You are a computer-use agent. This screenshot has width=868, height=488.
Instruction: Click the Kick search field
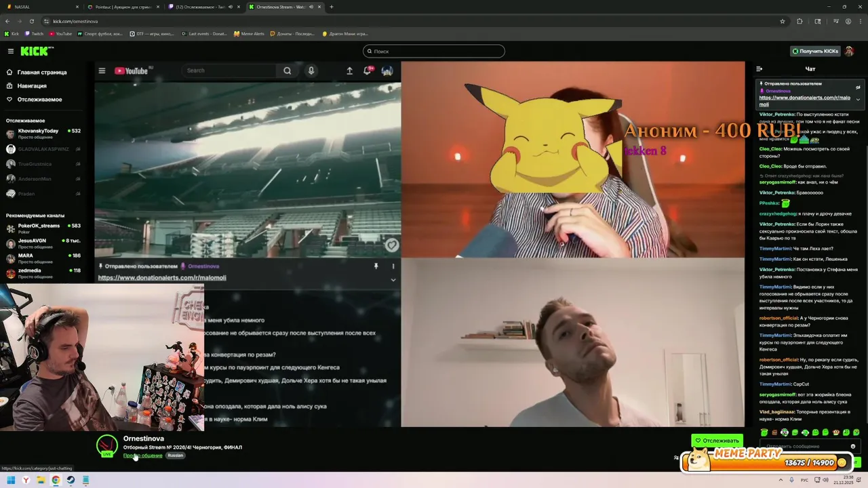click(434, 51)
